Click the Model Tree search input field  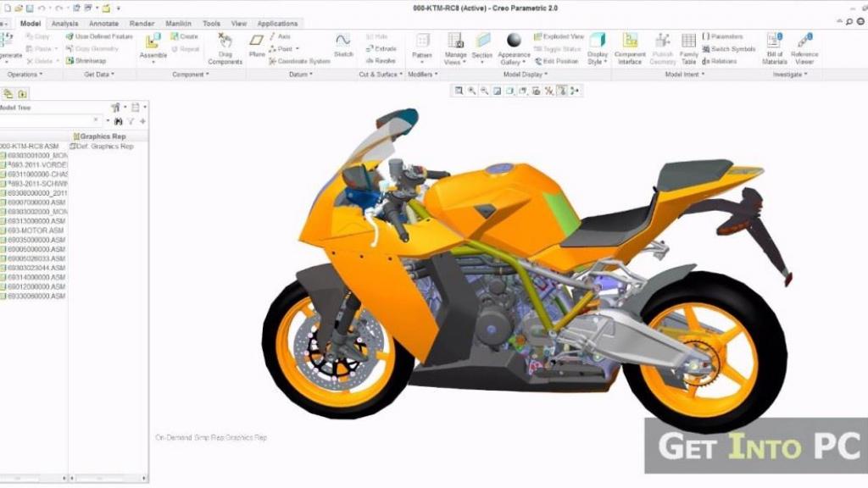50,120
